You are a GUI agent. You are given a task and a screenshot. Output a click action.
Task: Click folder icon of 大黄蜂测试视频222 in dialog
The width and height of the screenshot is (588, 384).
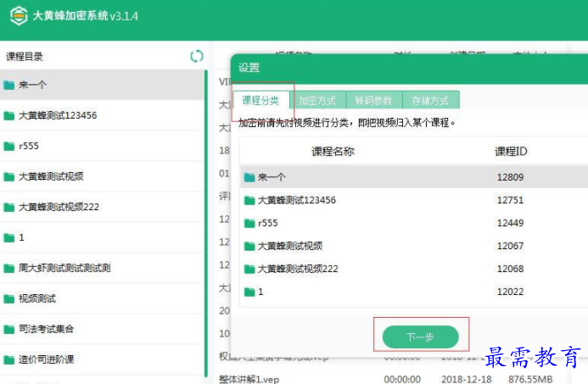pyautogui.click(x=249, y=269)
